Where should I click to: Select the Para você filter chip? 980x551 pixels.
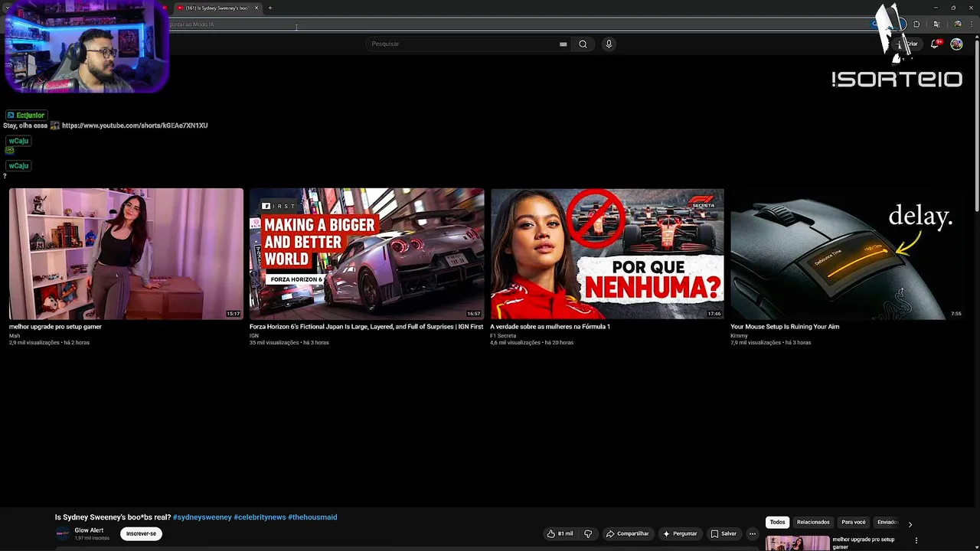click(854, 522)
